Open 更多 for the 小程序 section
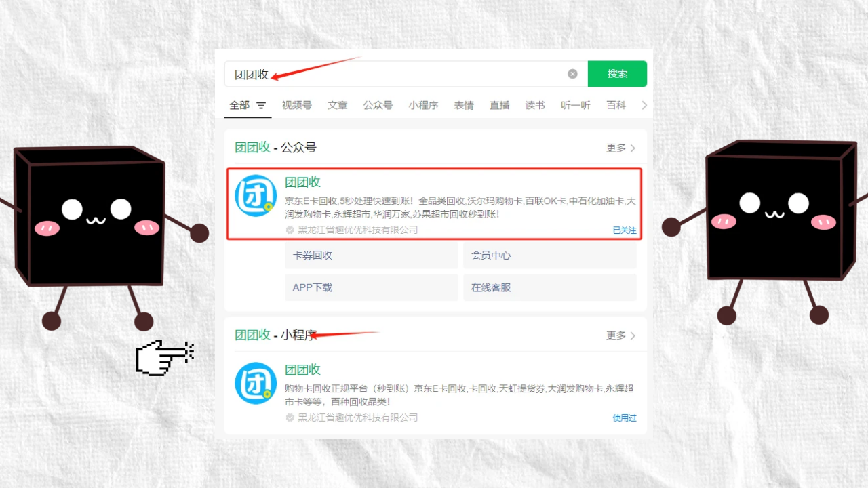This screenshot has width=868, height=488. pos(620,335)
